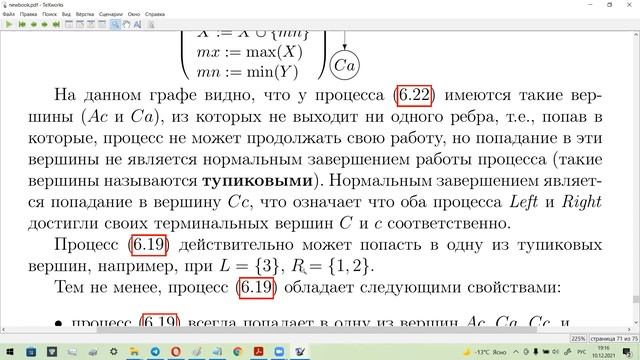Click the horizontal scrollbar right arrow
The width and height of the screenshot is (640, 360).
(x=629, y=330)
